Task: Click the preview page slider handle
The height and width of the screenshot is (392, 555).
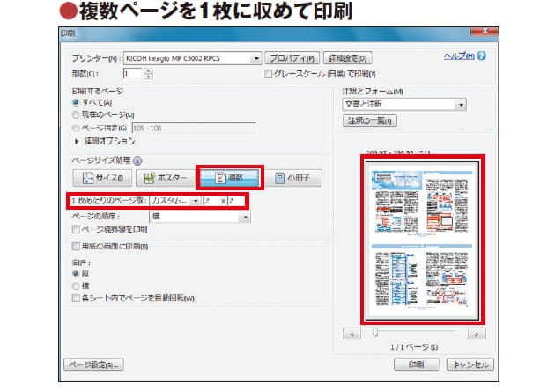Action: click(374, 331)
